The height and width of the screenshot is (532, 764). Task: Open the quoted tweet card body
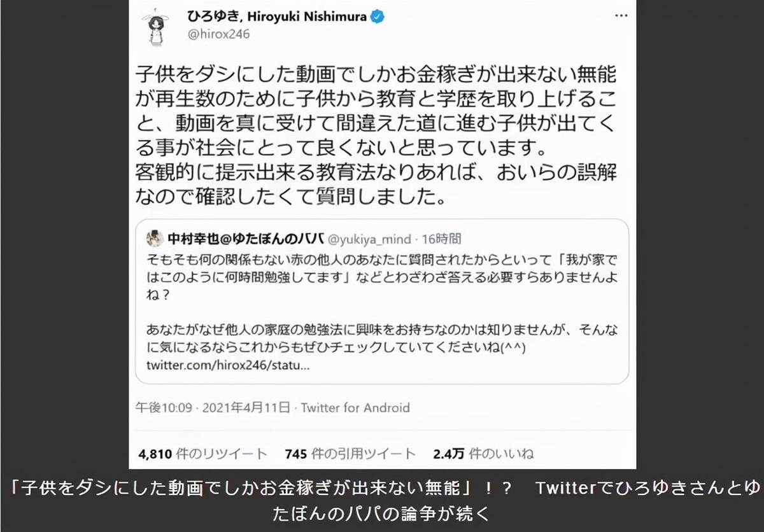pos(382,302)
